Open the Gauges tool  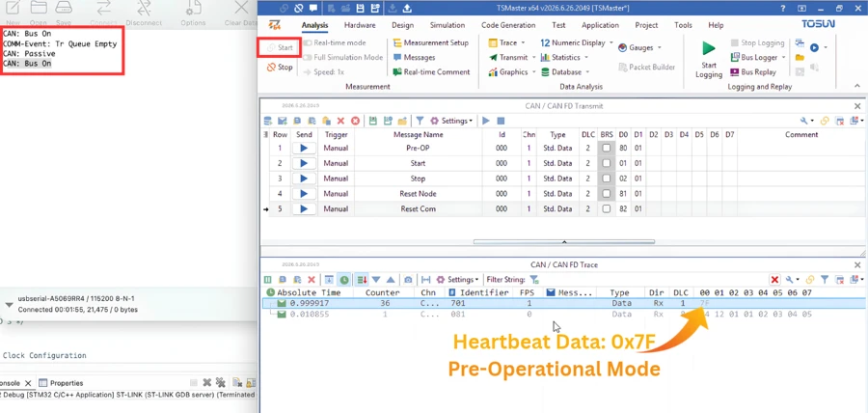639,48
